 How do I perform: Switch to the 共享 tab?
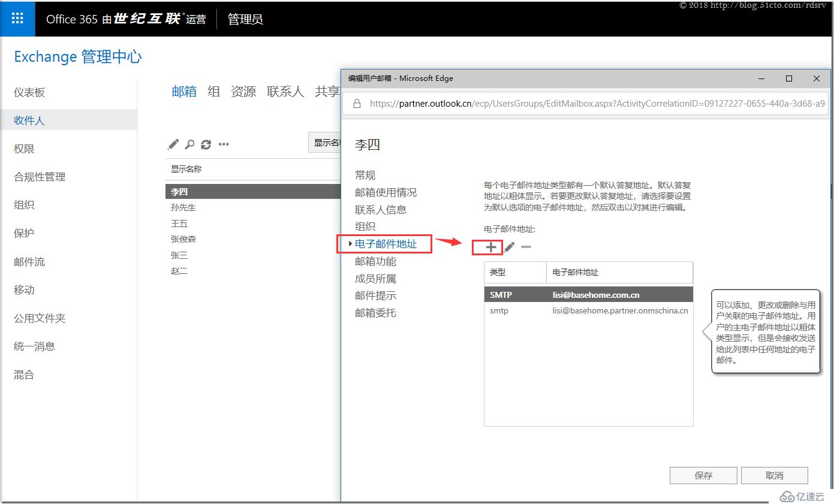(x=327, y=92)
